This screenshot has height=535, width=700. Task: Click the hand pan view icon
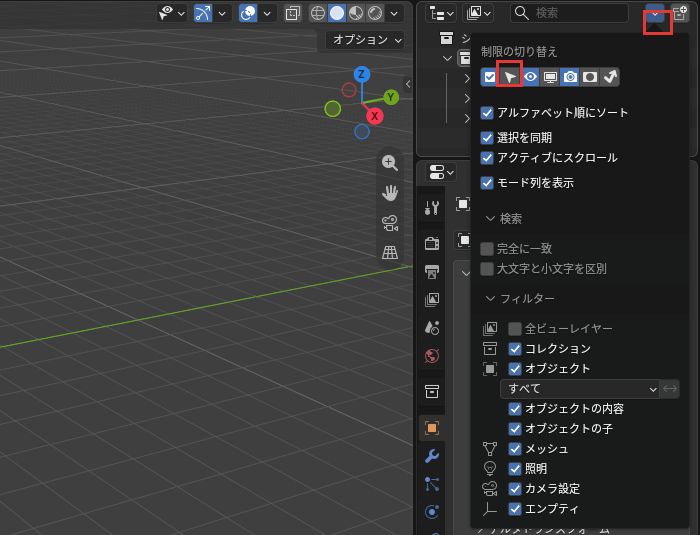390,193
